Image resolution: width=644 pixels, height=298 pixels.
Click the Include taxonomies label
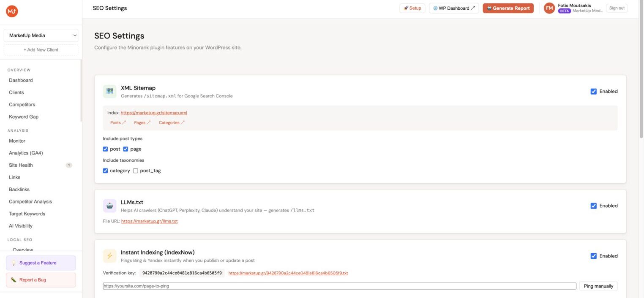click(x=123, y=160)
